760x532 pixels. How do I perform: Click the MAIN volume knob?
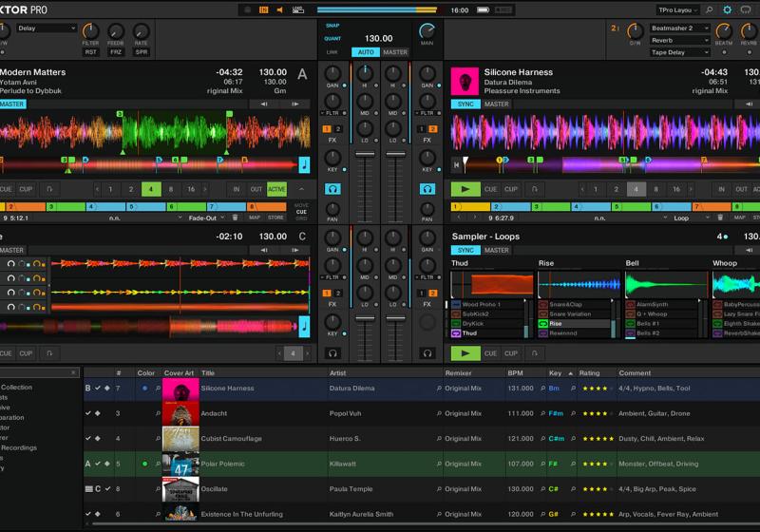(x=427, y=31)
